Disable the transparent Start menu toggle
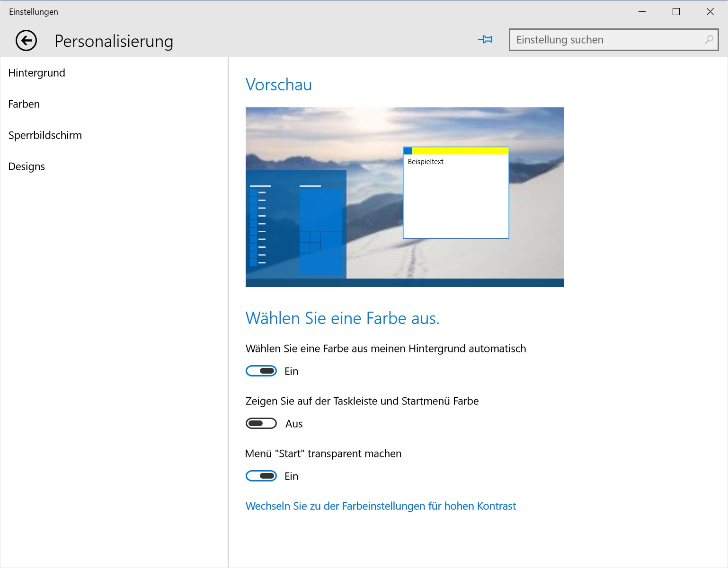This screenshot has height=568, width=728. (261, 476)
